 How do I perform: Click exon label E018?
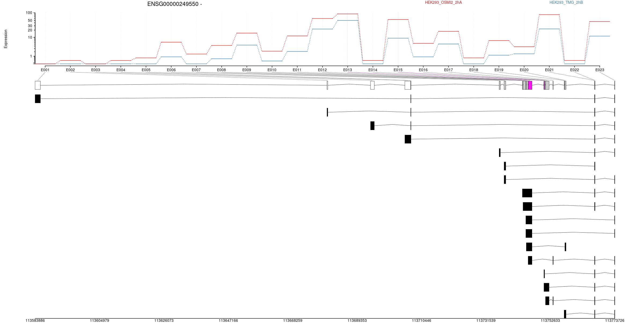pyautogui.click(x=474, y=70)
